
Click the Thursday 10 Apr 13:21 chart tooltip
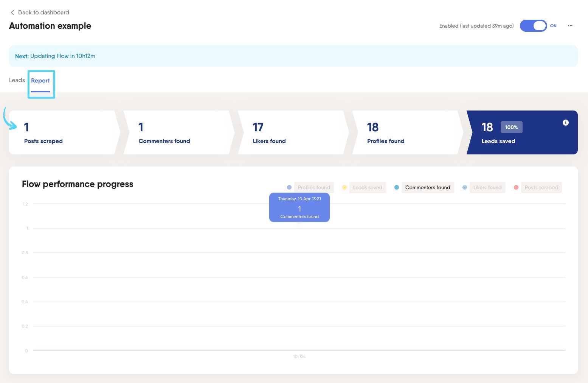[299, 207]
